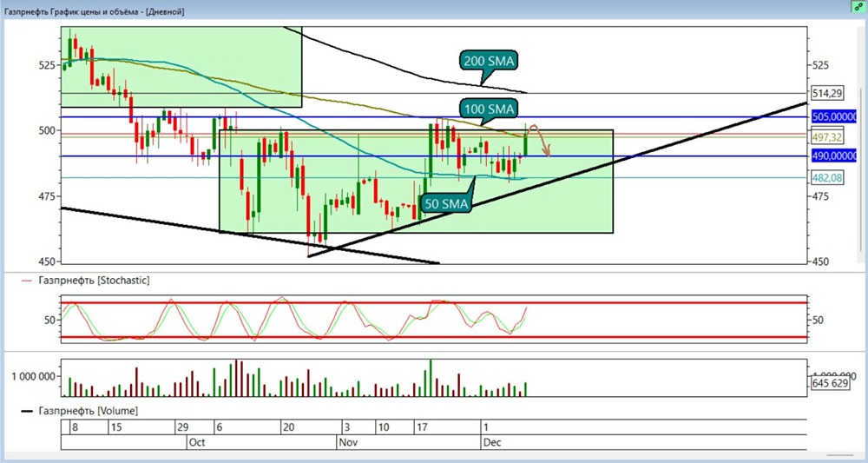Click the Nov month marker on timeline
Viewport: 868px width, 463px height.
(x=348, y=442)
